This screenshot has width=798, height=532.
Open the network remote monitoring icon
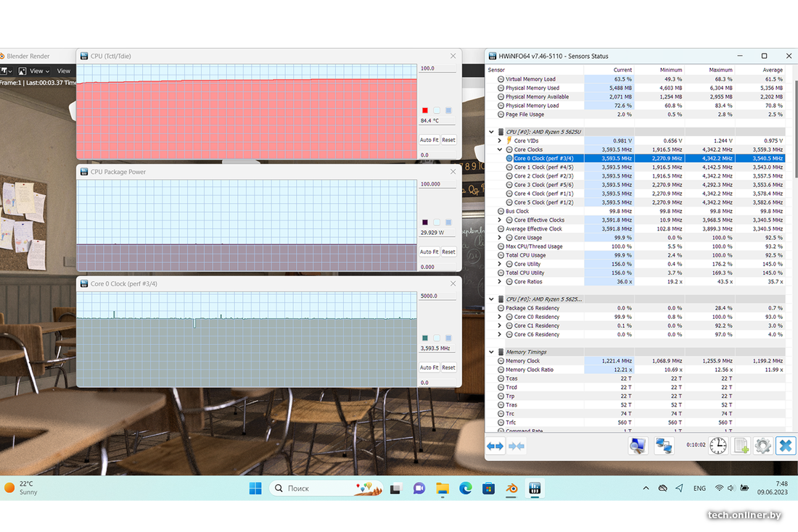(664, 446)
